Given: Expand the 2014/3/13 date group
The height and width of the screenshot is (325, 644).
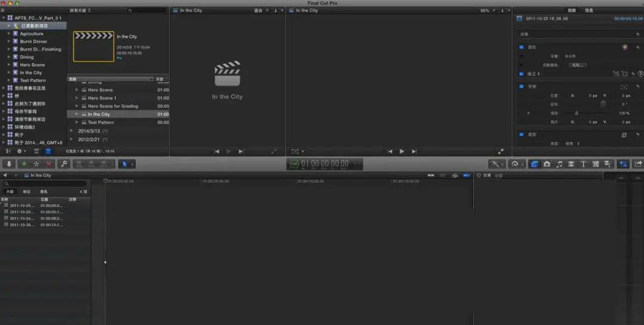Looking at the screenshot, I should (x=72, y=131).
